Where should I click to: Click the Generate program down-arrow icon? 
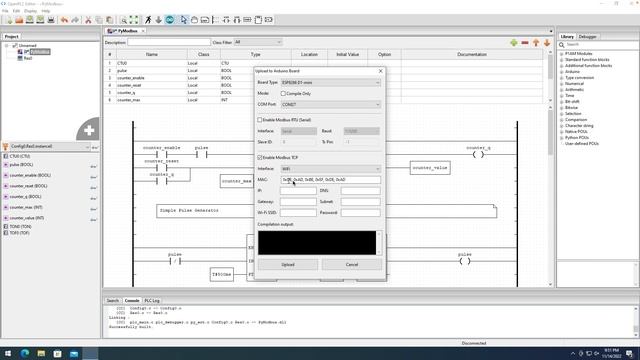158,20
